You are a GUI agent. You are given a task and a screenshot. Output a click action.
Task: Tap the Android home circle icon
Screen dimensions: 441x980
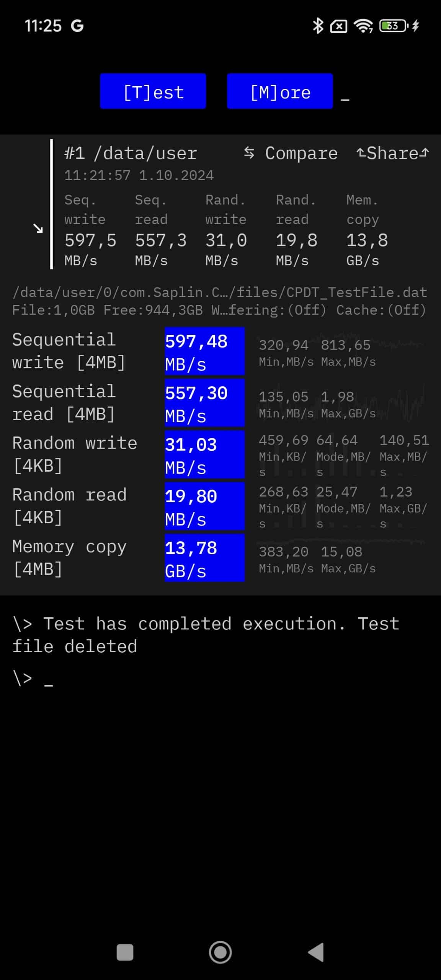[220, 952]
